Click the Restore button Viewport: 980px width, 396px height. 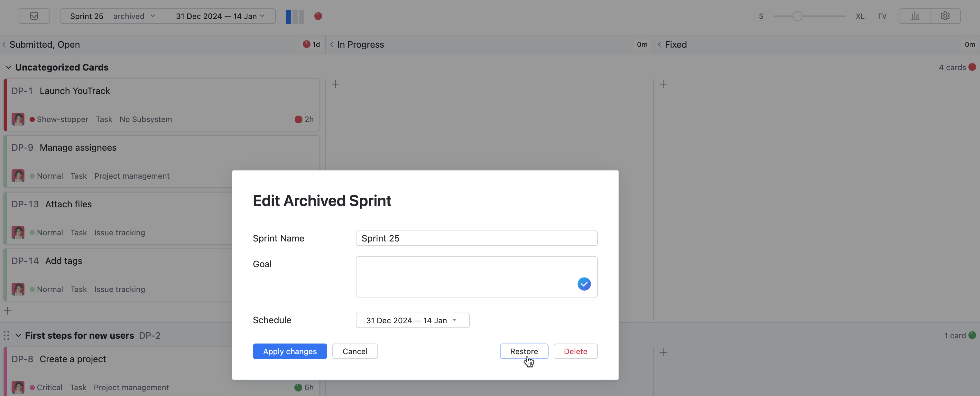523,351
